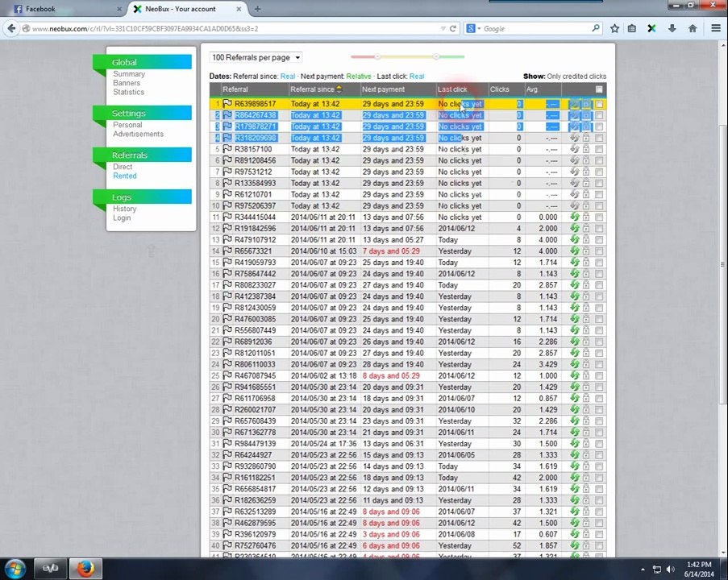Click NeoBux X toolbar extension icon
This screenshot has height=580, width=728.
652,28
